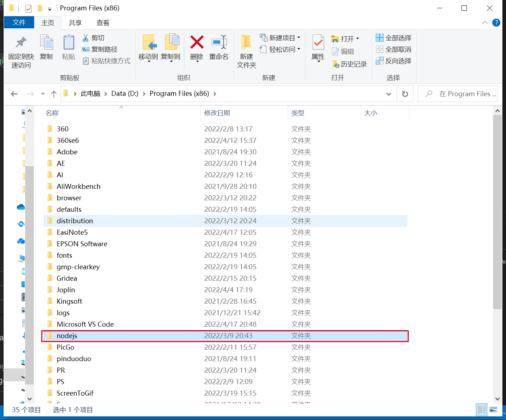
Task: Open Properties of the selected item
Action: (x=318, y=48)
